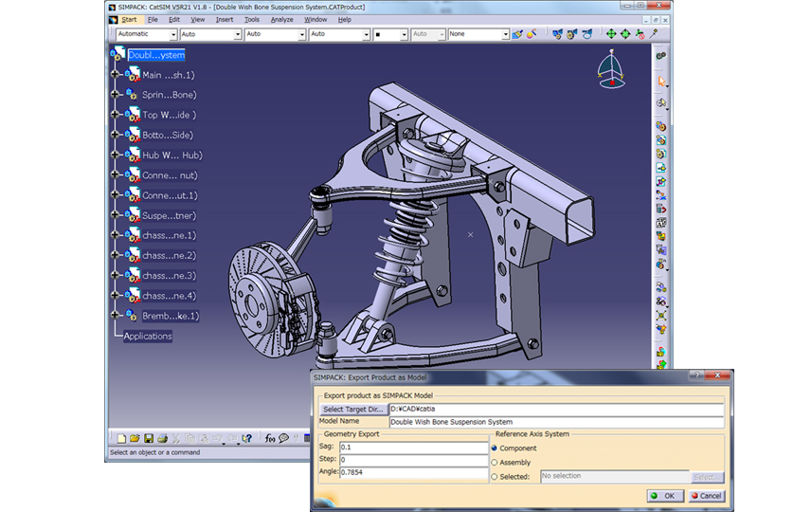Select the chass...ne.3) tree item
The height and width of the screenshot is (512, 812).
[x=170, y=276]
